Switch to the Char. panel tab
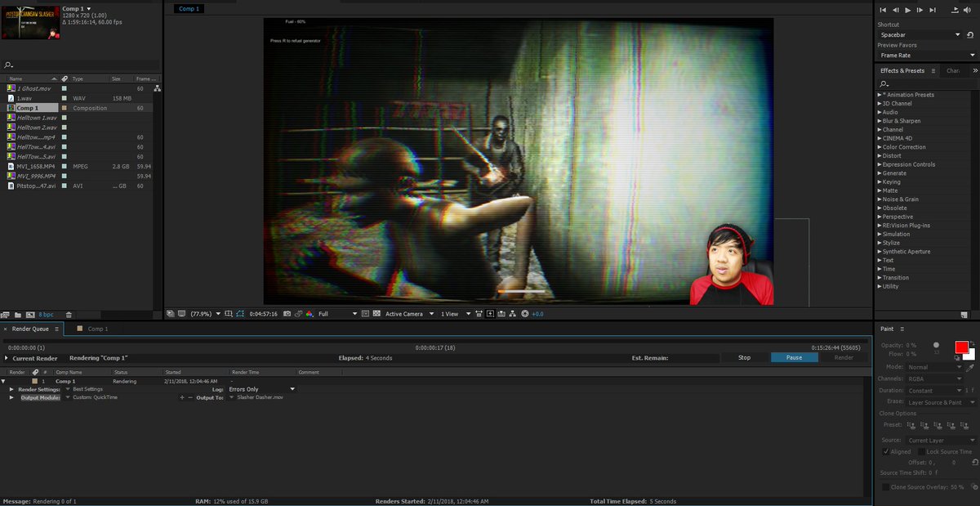Image resolution: width=980 pixels, height=506 pixels. point(953,71)
